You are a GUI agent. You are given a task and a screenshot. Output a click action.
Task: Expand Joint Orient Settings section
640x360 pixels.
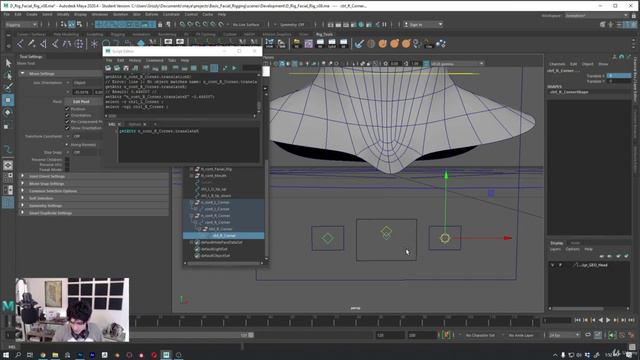[x=22, y=176]
